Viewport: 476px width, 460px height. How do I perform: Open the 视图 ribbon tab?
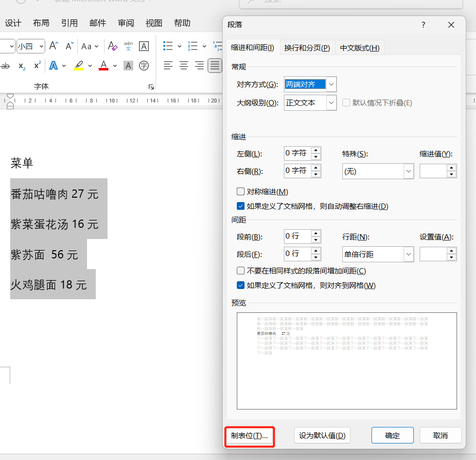(x=154, y=23)
